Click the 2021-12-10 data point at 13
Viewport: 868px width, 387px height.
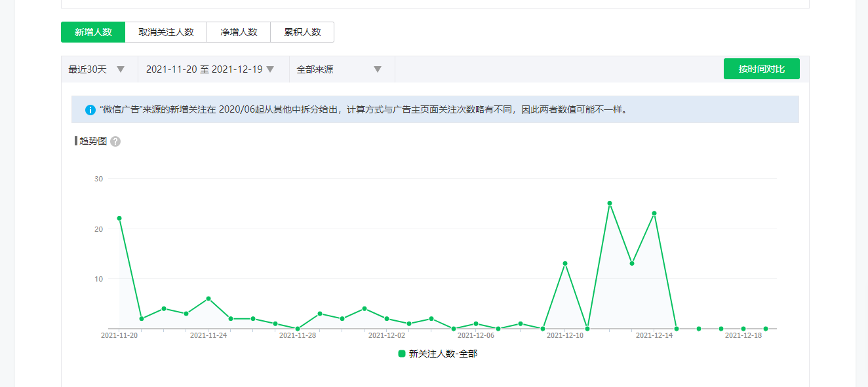pos(565,263)
